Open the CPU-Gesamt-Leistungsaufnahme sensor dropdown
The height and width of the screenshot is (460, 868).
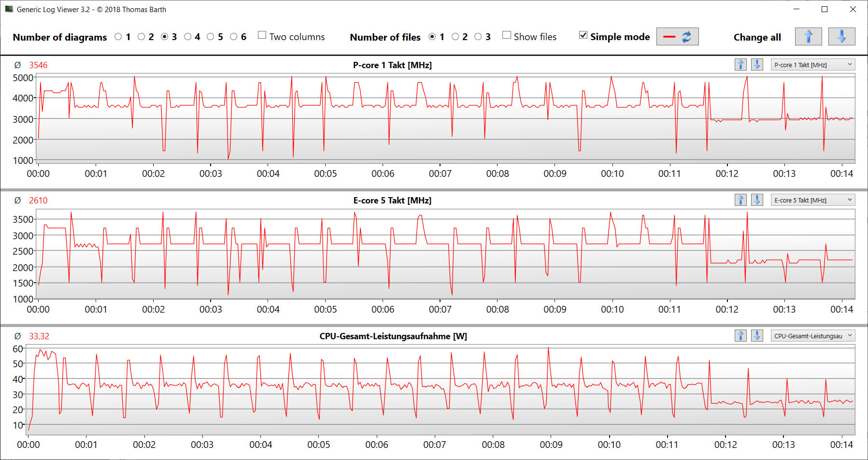(812, 336)
